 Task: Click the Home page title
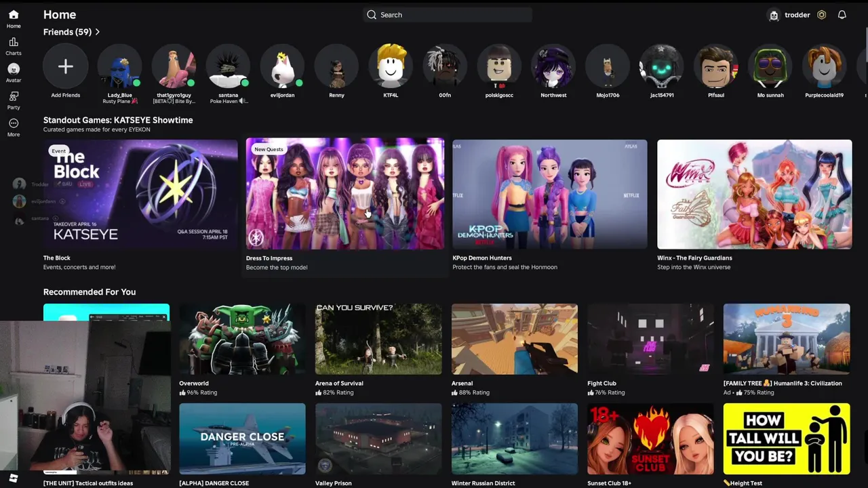click(x=60, y=15)
